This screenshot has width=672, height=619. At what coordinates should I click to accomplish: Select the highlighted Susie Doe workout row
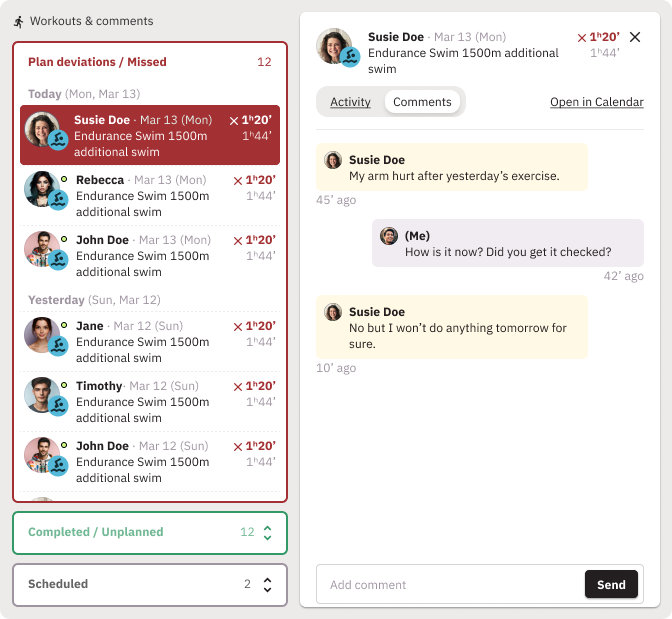150,136
